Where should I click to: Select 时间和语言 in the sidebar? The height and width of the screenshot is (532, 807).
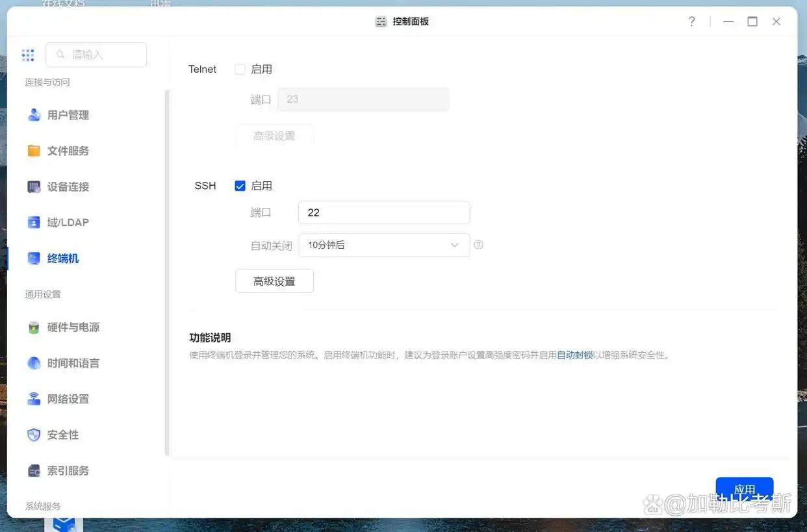[x=73, y=363]
